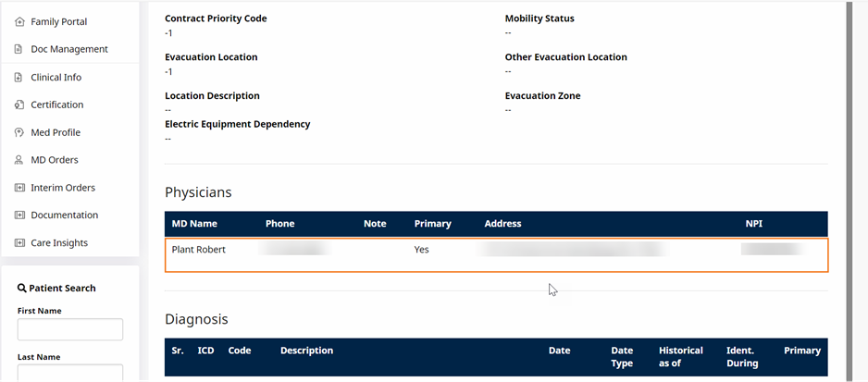
Task: Select the Plant Robert physician row
Action: [497, 255]
